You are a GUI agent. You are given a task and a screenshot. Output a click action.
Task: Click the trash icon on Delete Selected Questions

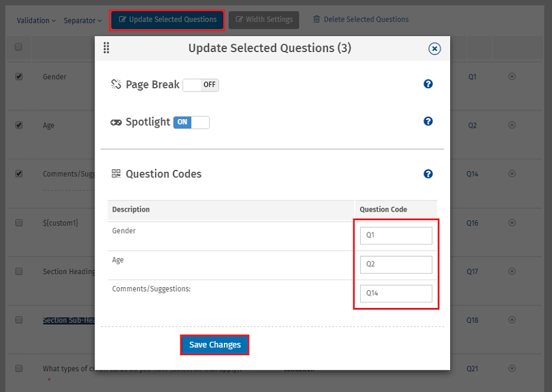coord(316,19)
